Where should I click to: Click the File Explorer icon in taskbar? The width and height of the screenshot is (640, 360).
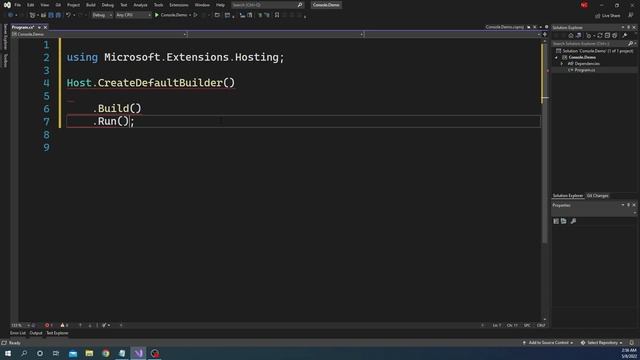coord(89,353)
